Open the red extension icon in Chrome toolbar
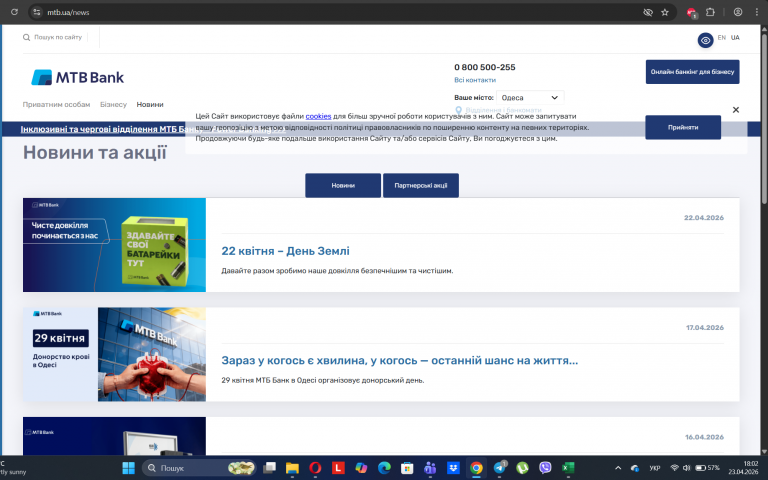 point(692,13)
